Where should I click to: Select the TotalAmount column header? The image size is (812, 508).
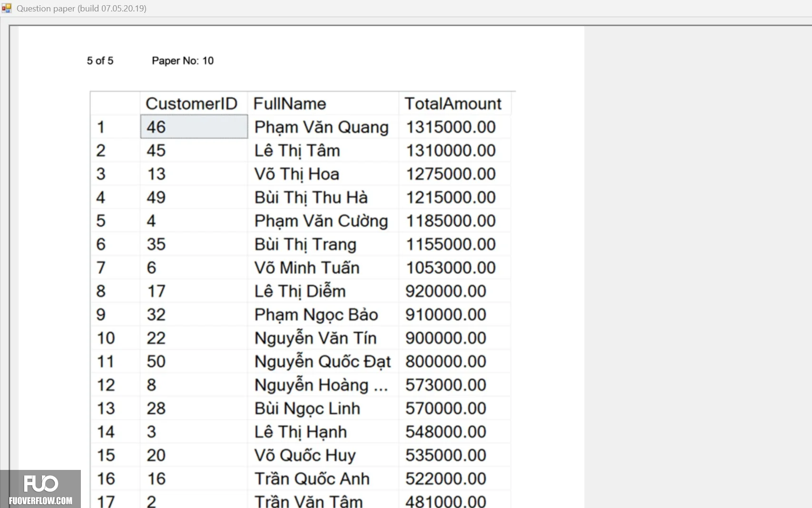pos(455,103)
